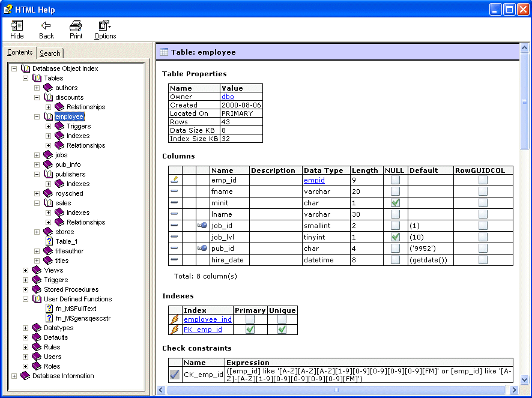Screen dimensions: 532x398
Task: Click the primary key pencil icon for emp_id
Action: [x=175, y=179]
